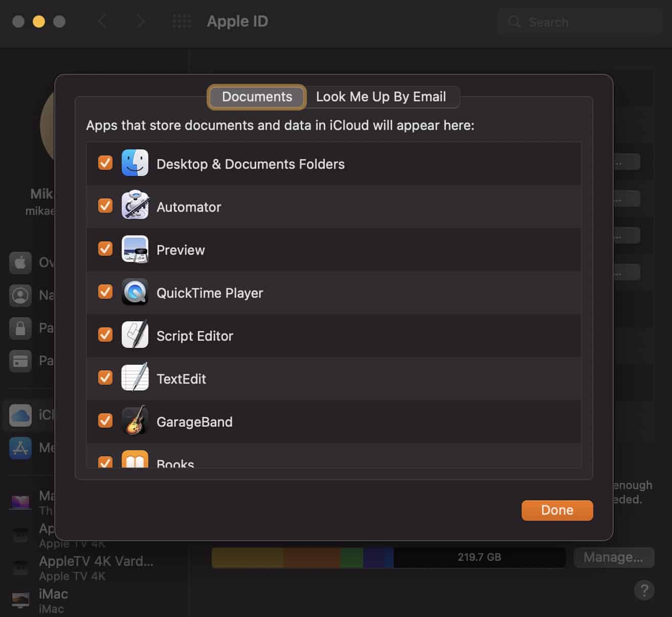This screenshot has width=672, height=617.
Task: Click the iMac device icon in the sidebar
Action: click(x=20, y=600)
